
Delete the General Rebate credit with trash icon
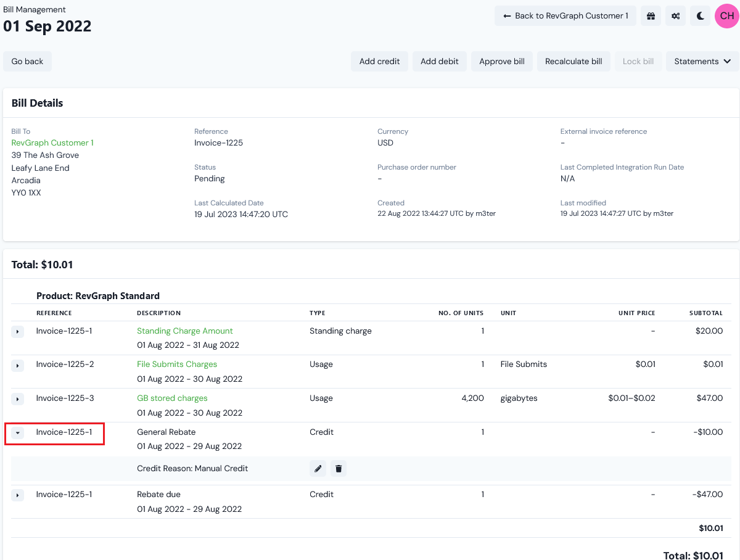(339, 469)
